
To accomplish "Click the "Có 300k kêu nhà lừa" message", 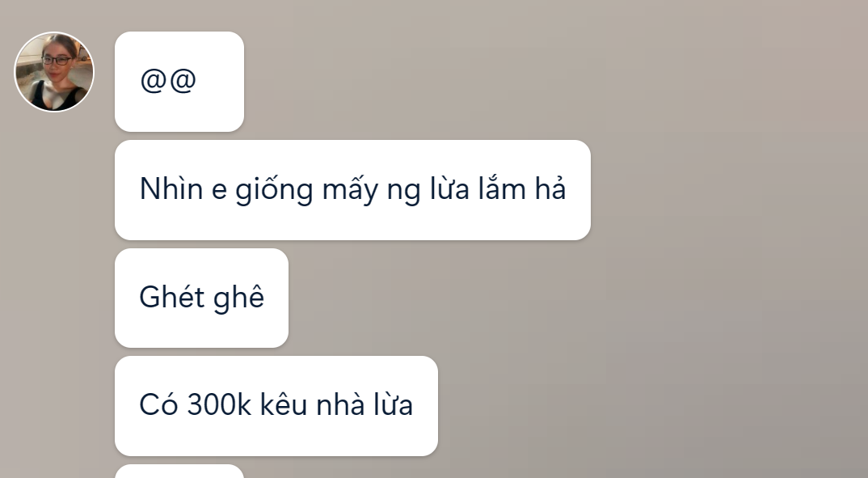I will click(x=276, y=406).
